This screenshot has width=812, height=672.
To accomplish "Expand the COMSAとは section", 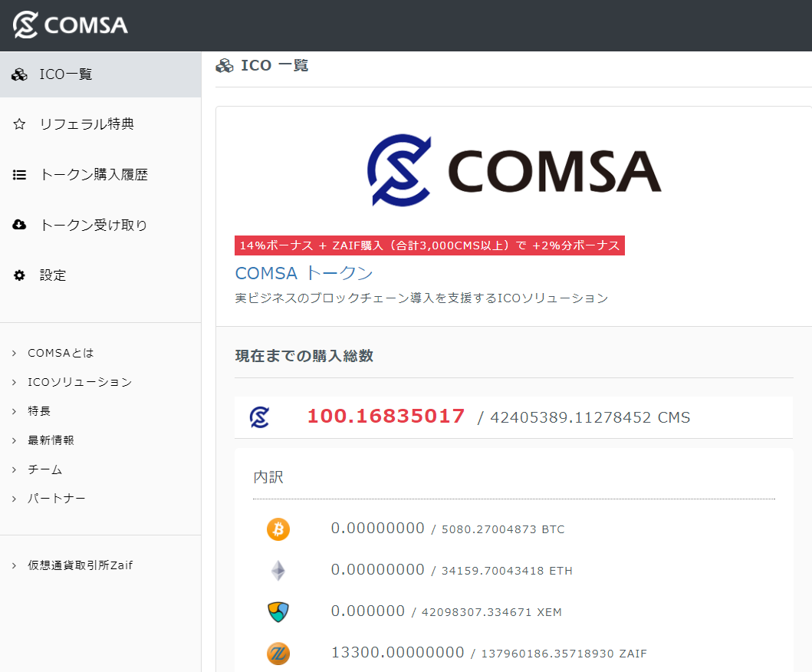I will (x=61, y=353).
